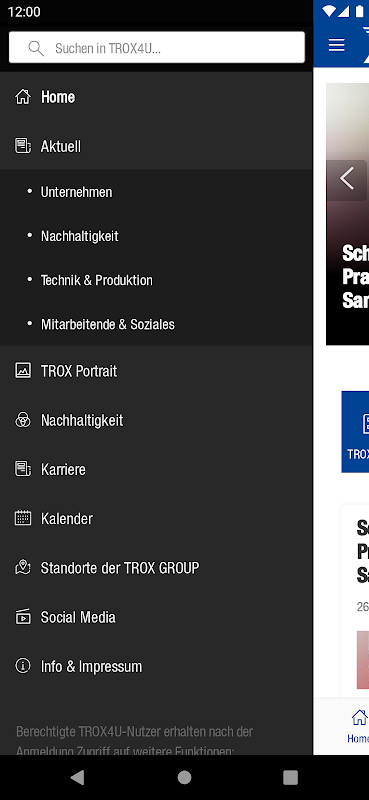This screenshot has height=800, width=369.
Task: Tap the Android back navigation button
Action: point(77,777)
